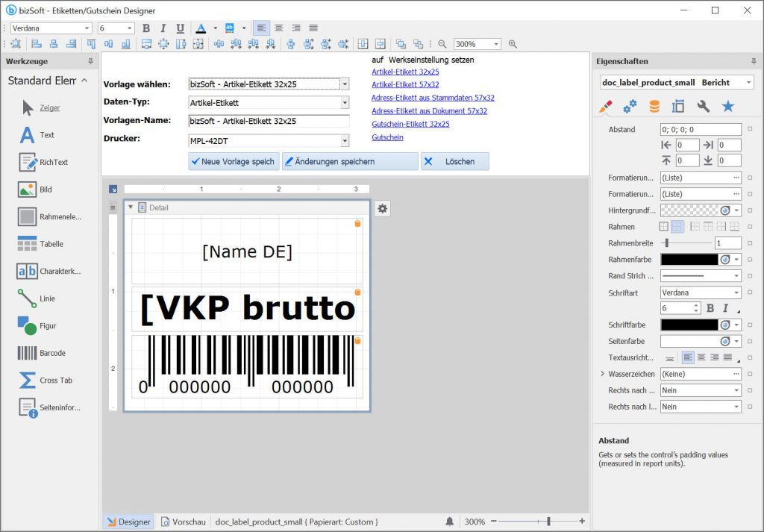Open the star favorites properties tab

728,106
